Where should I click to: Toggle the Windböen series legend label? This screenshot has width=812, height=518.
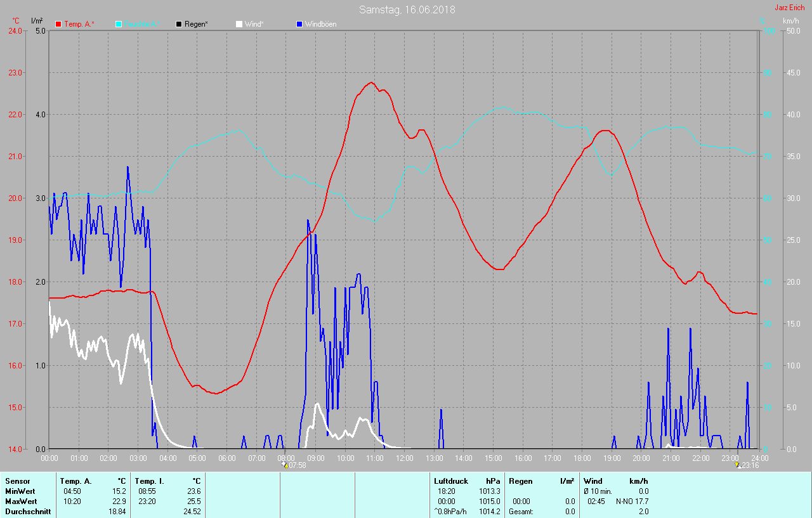321,24
